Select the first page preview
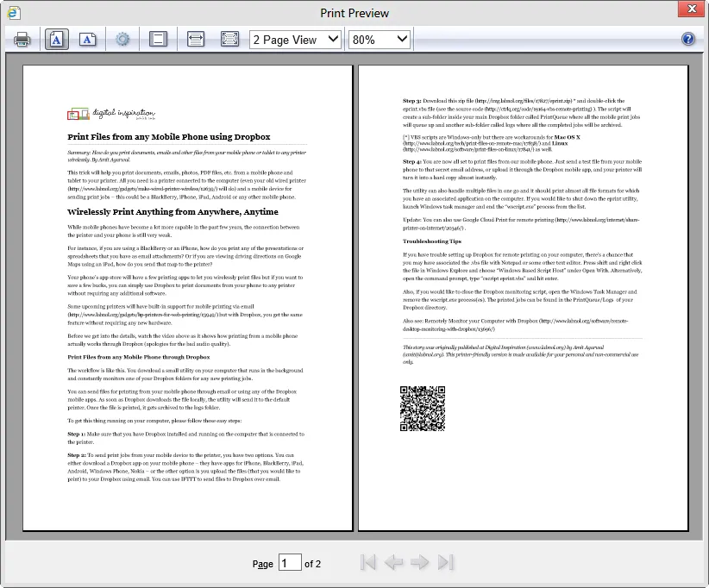This screenshot has width=709, height=588. (x=185, y=297)
